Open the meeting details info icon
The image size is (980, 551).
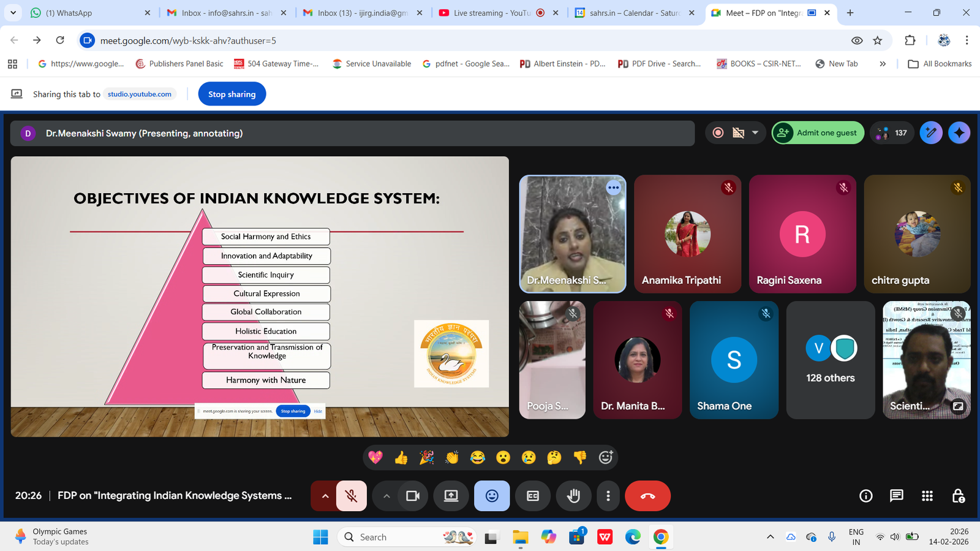[x=865, y=496]
